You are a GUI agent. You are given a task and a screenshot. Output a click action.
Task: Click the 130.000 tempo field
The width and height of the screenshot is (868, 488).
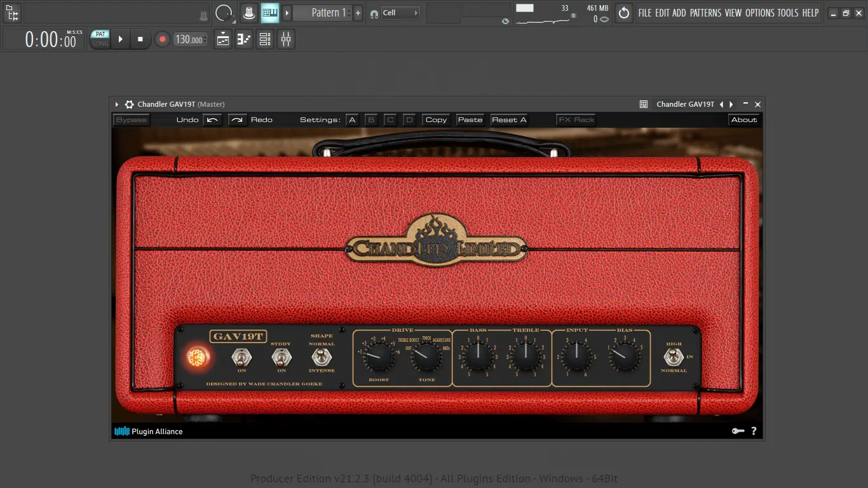[x=190, y=39]
